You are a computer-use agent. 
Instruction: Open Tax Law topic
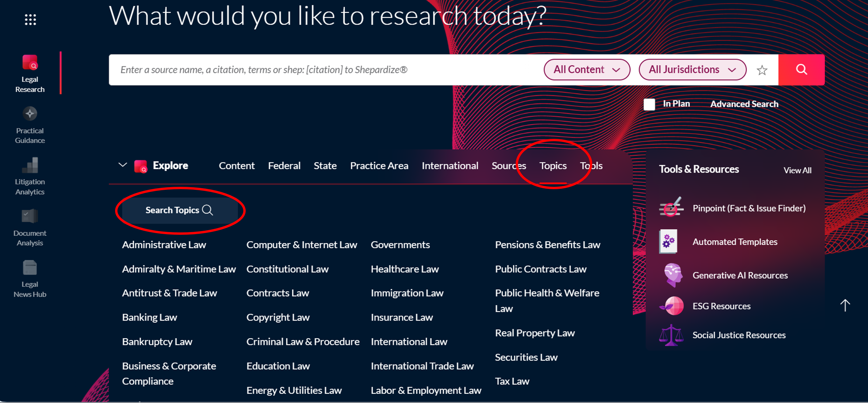(512, 381)
